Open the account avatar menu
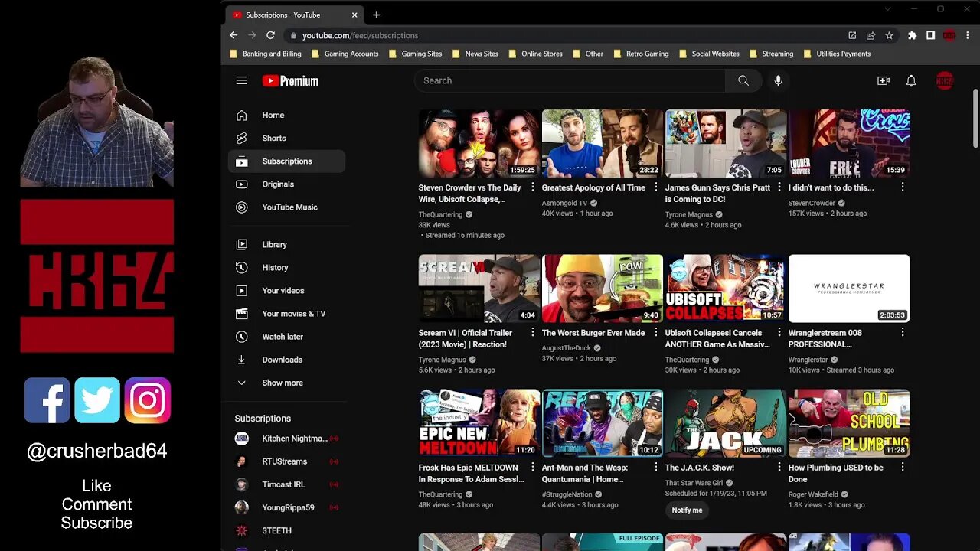This screenshot has width=980, height=551. click(x=945, y=80)
